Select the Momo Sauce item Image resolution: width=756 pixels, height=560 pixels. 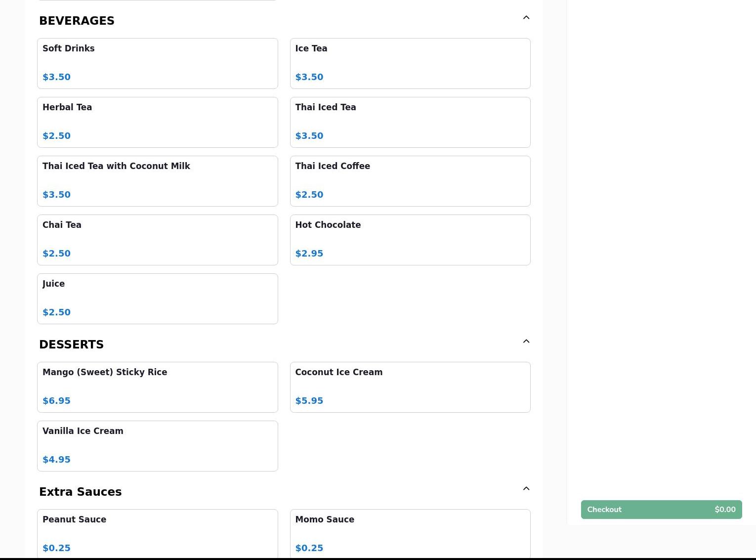point(410,534)
